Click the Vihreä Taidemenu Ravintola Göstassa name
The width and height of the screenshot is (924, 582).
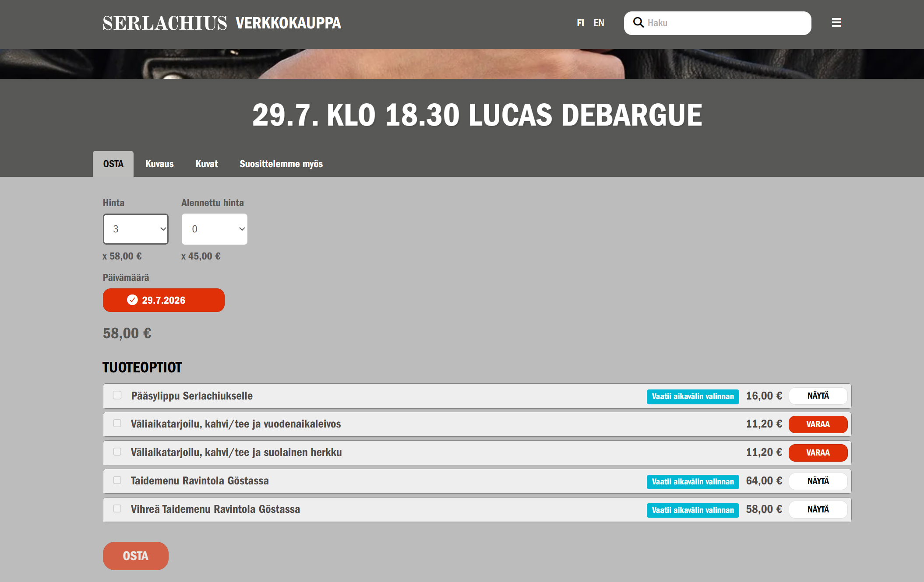(x=215, y=509)
